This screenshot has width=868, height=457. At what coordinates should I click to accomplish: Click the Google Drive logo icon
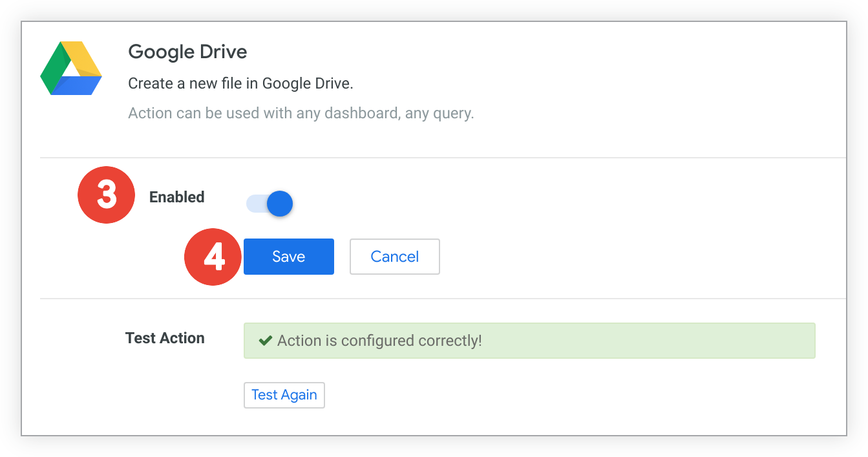[71, 68]
